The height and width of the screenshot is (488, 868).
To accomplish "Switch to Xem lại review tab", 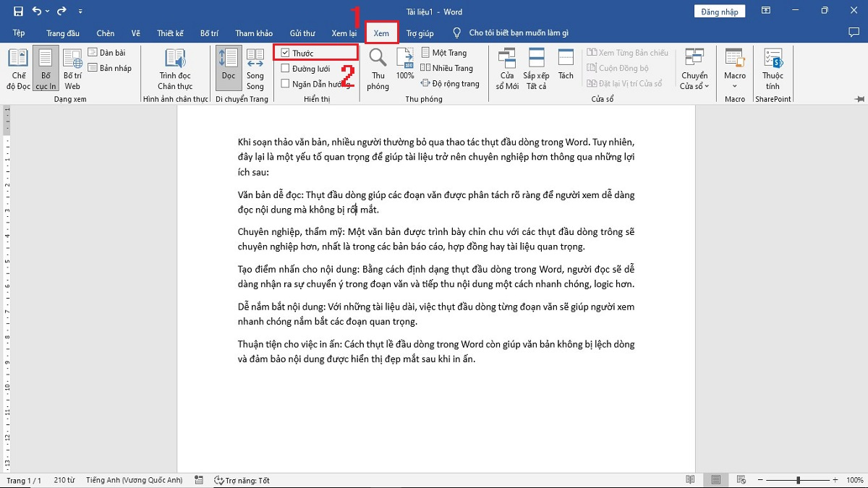I will click(344, 33).
